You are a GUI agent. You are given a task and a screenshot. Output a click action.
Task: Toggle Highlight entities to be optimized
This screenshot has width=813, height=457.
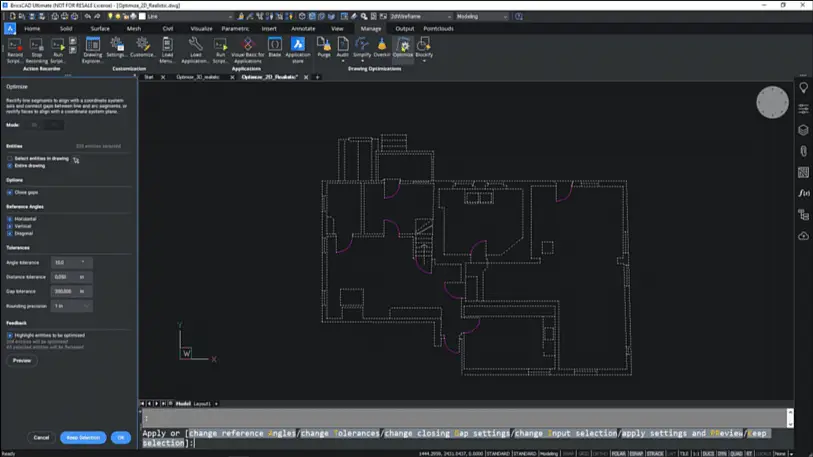10,336
